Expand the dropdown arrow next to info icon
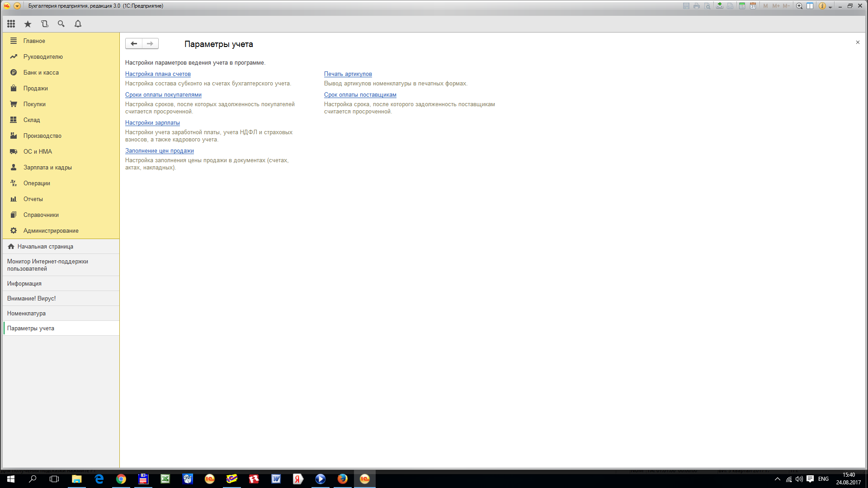The image size is (868, 488). click(830, 7)
